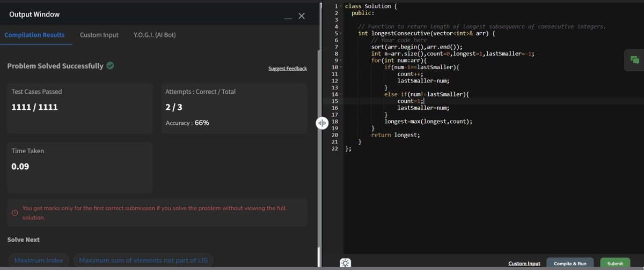Viewport: 644px width, 270px height.
Task: Click Custom Input link below editor
Action: point(524,264)
